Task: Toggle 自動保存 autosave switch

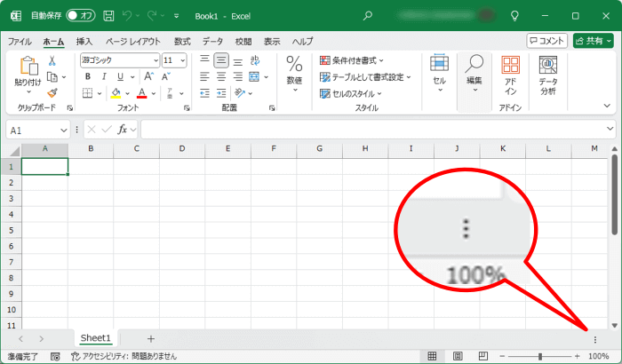Action: (81, 16)
